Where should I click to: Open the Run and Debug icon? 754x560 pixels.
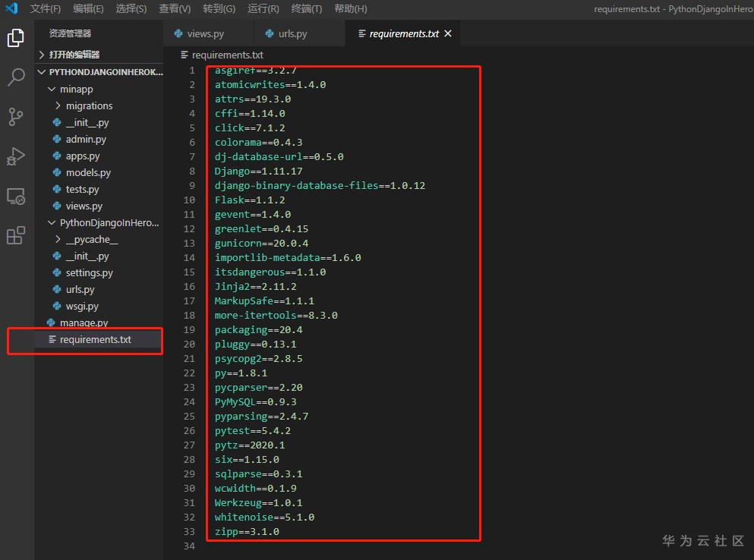pos(15,156)
